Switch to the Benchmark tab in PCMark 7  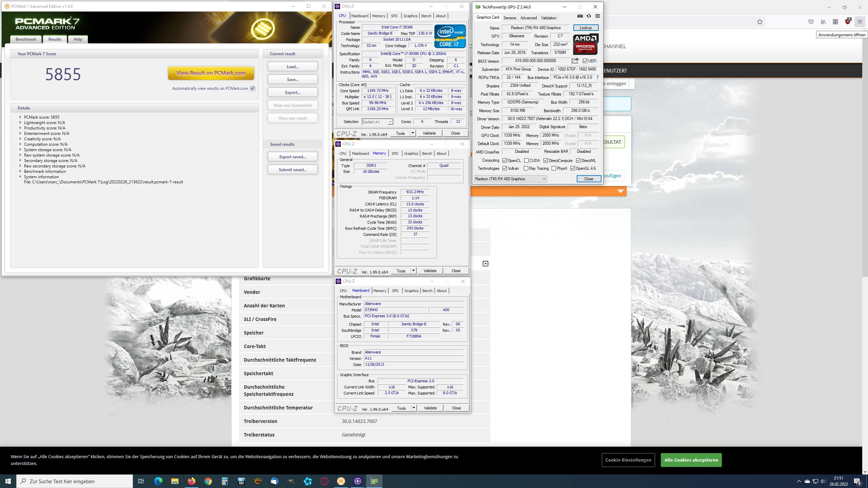pyautogui.click(x=26, y=39)
